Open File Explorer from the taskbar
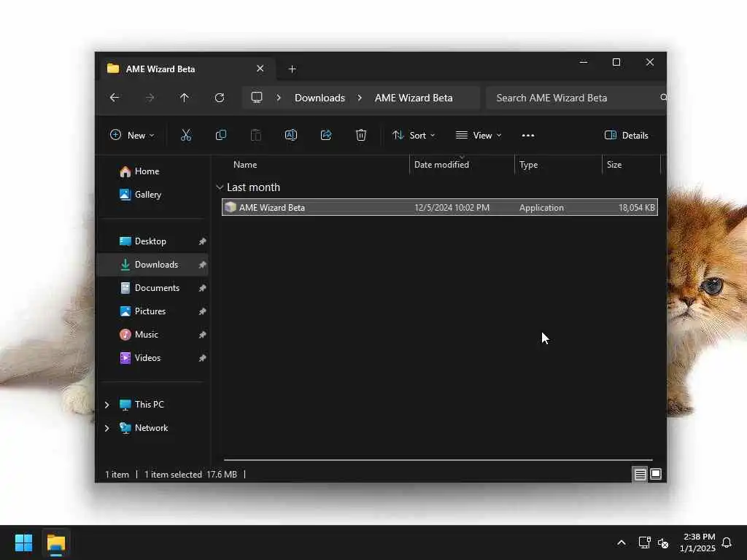 [55, 542]
